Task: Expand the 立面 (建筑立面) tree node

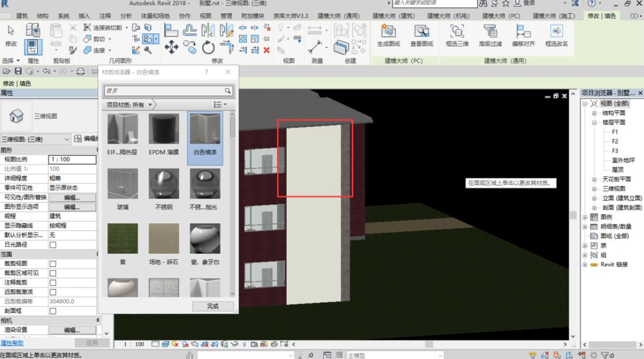Action: click(594, 198)
